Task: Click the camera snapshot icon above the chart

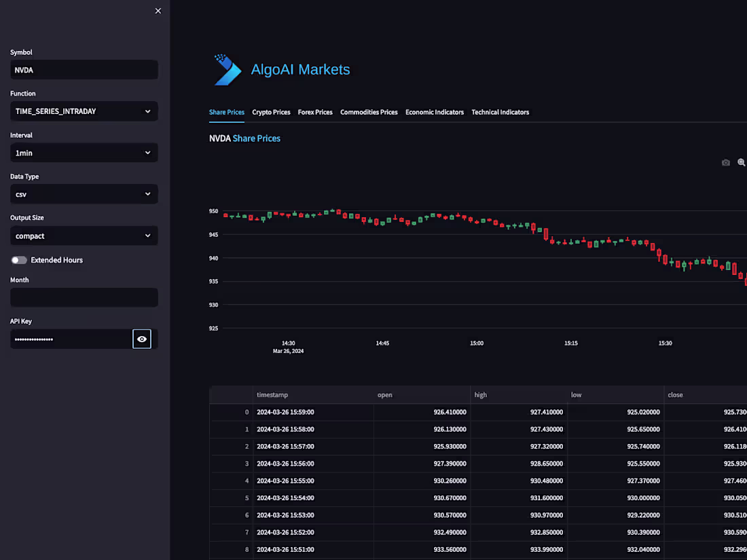Action: coord(725,162)
